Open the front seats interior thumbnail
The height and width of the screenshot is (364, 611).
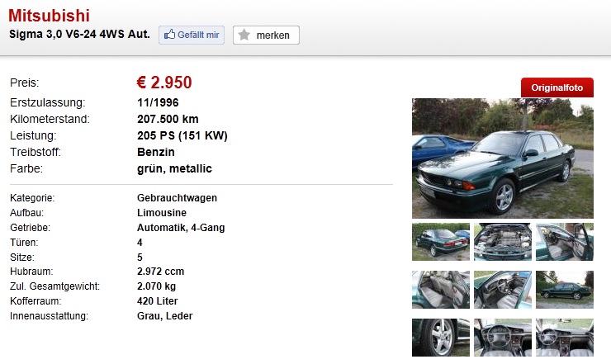[503, 290]
